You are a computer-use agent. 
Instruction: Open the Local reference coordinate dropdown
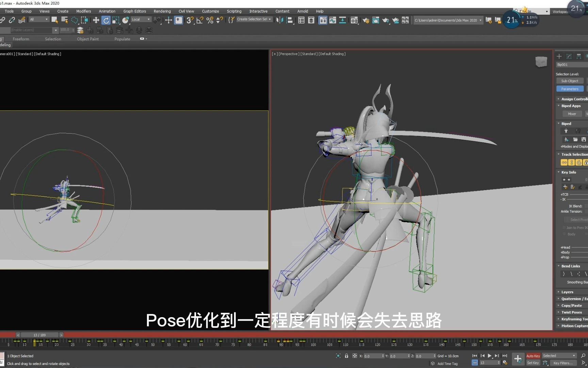[141, 19]
